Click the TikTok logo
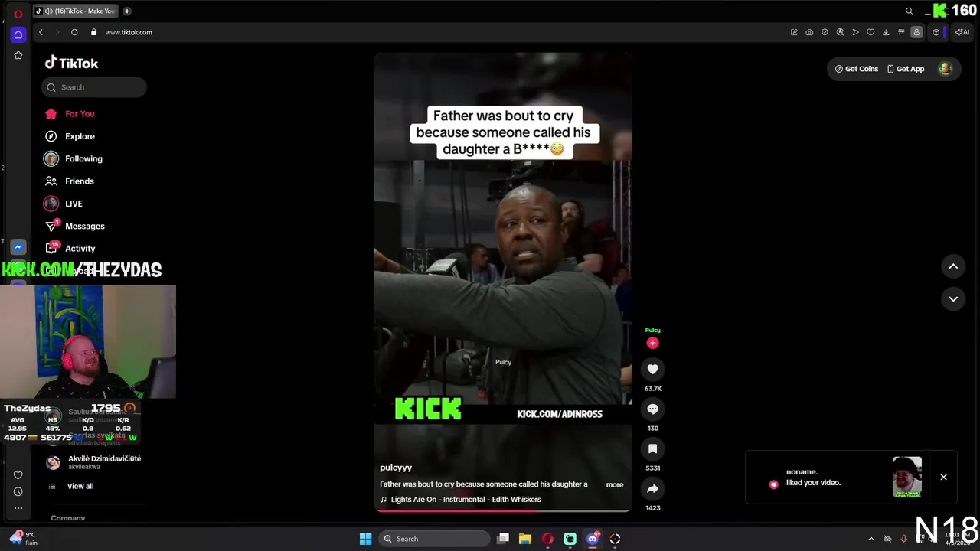Image resolution: width=980 pixels, height=551 pixels. pyautogui.click(x=71, y=64)
